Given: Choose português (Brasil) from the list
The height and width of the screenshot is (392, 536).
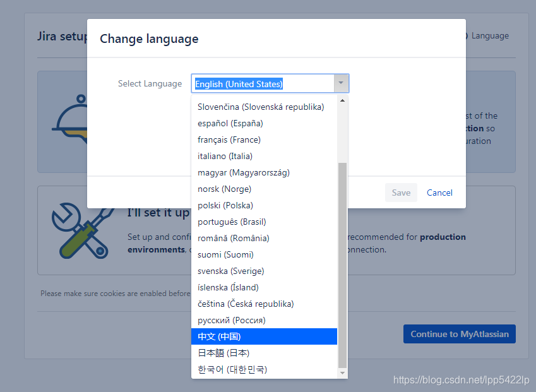Looking at the screenshot, I should [265, 222].
